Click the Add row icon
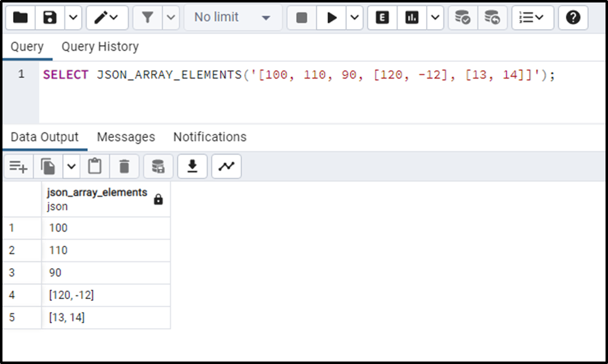Image resolution: width=608 pixels, height=364 pixels. pos(19,166)
